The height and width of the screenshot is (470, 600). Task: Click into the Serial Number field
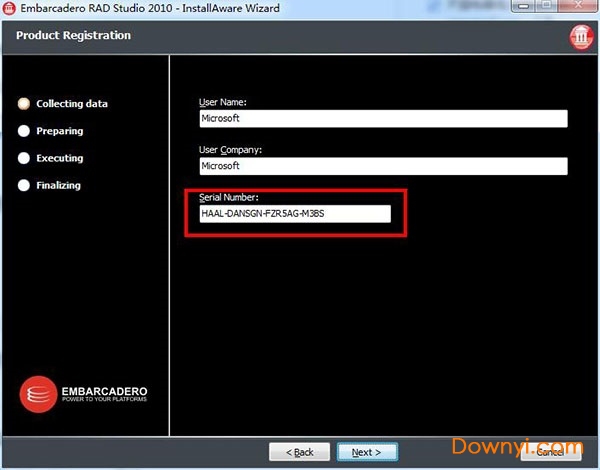click(295, 214)
